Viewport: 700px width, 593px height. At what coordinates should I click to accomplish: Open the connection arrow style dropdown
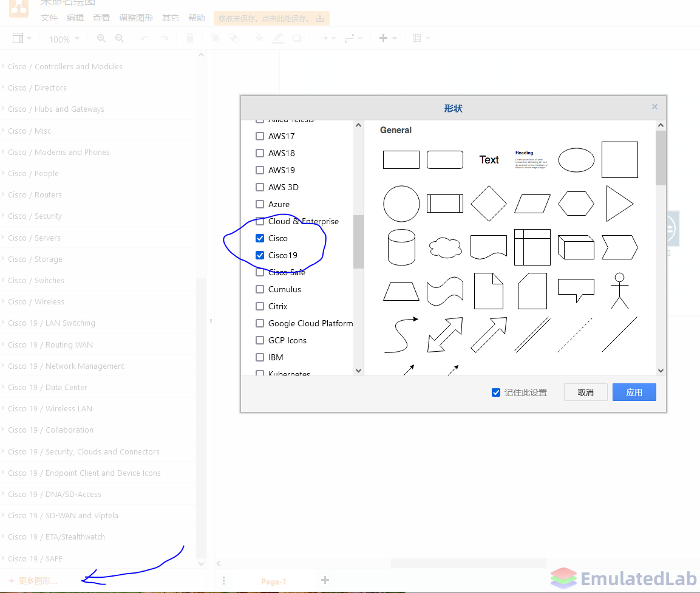click(327, 38)
